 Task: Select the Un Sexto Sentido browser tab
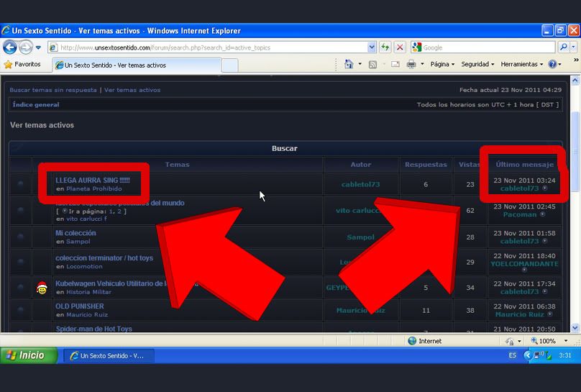[137, 65]
